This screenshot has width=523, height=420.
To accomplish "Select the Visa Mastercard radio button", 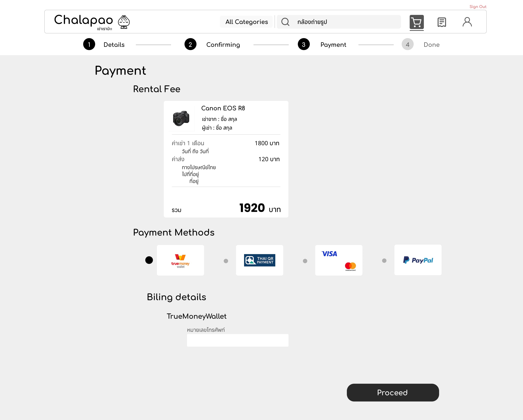I will point(305,261).
